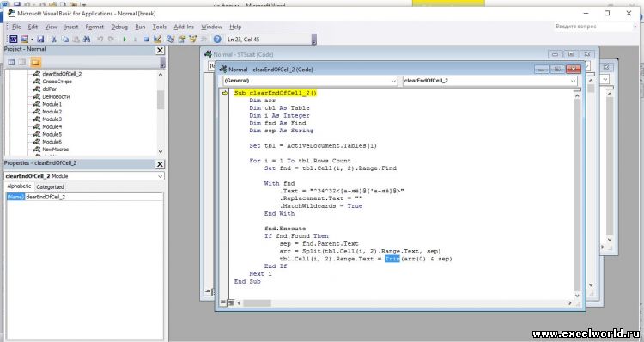Click the Redo toolbar icon
Viewport: 644px width, 342px height.
point(111,39)
